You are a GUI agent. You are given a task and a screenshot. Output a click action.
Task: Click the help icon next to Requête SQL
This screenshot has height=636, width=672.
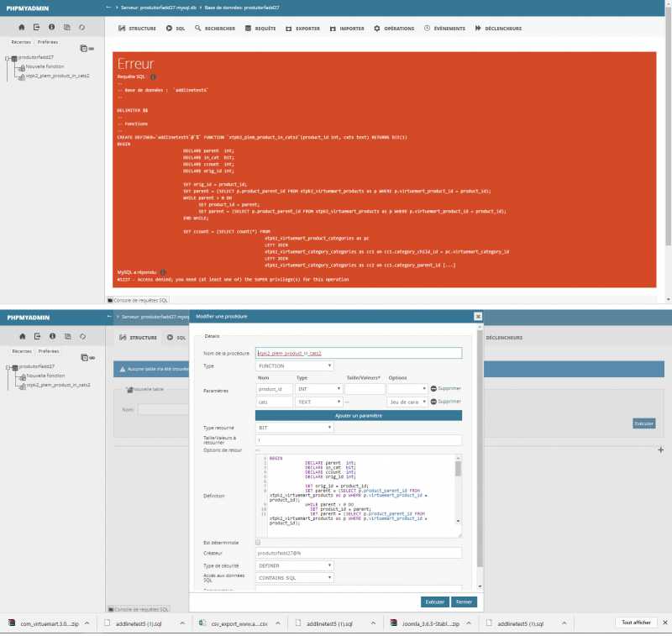click(153, 76)
